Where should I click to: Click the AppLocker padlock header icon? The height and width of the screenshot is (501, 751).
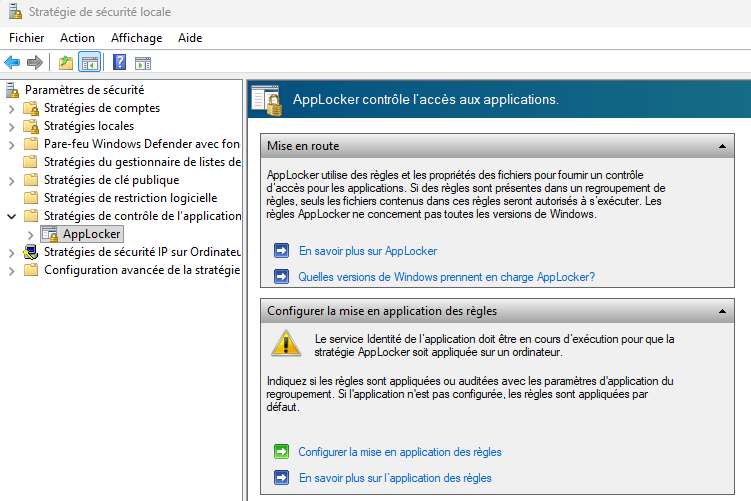click(267, 100)
